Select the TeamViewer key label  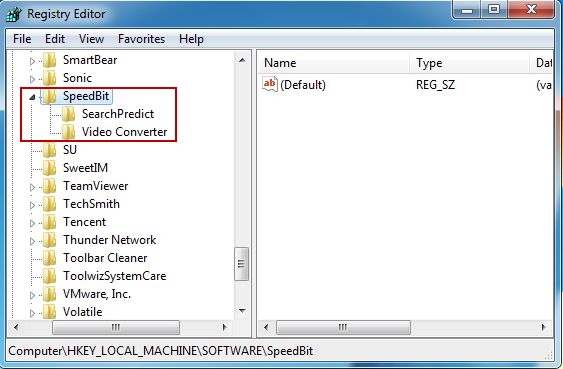pyautogui.click(x=96, y=186)
